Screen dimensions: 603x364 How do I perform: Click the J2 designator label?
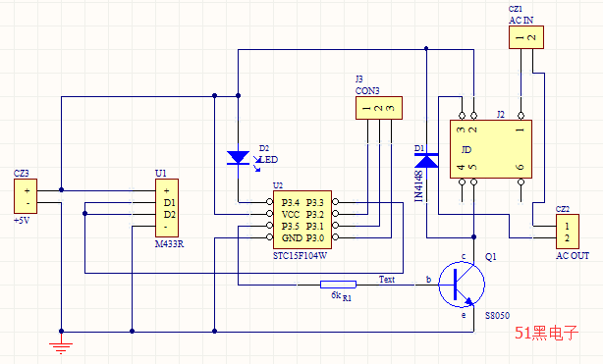[500, 114]
